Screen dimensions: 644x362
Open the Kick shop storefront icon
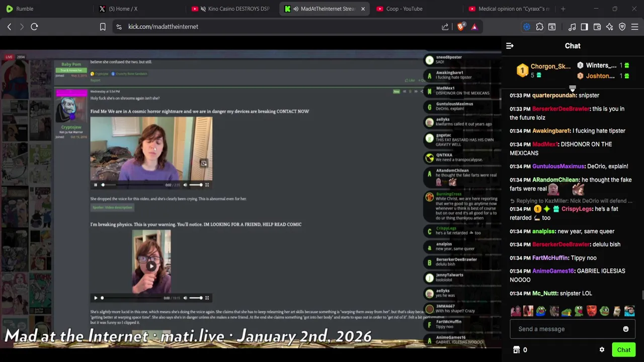tap(516, 350)
